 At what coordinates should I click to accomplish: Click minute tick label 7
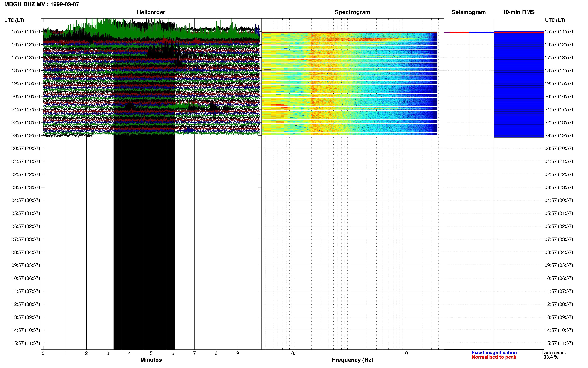[x=195, y=353]
